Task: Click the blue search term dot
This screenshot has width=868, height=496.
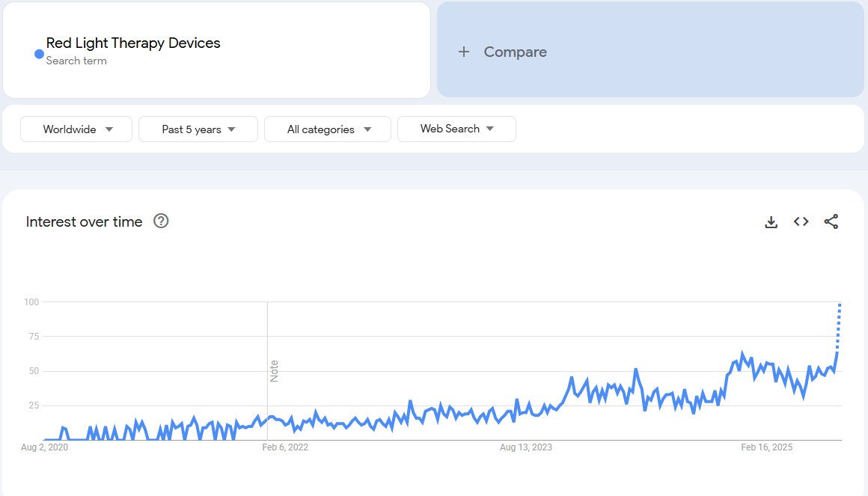Action: [x=39, y=54]
